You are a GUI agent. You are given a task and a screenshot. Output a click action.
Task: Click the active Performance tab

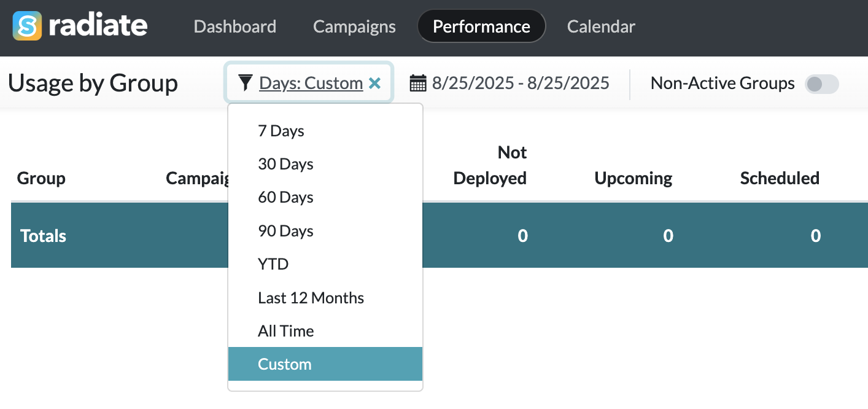(481, 26)
